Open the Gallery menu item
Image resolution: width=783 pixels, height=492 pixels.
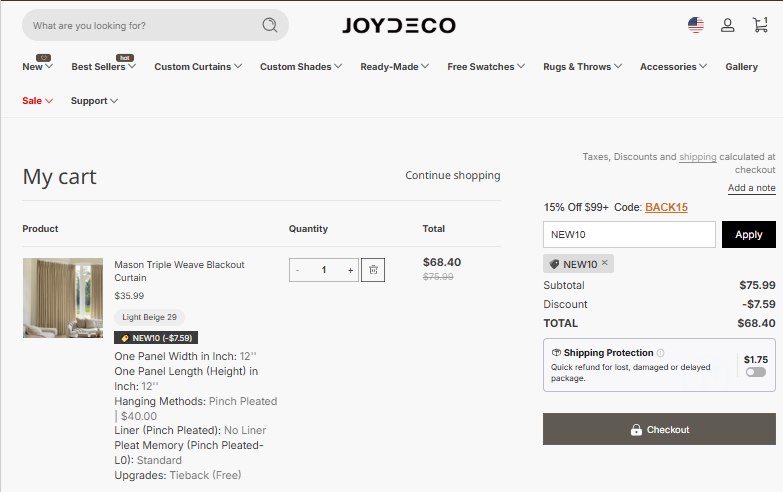[742, 66]
